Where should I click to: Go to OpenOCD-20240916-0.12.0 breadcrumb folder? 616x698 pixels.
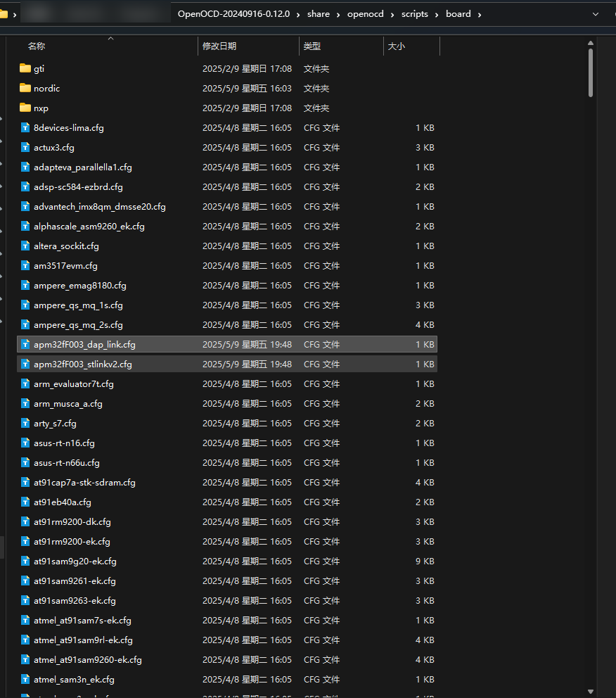pyautogui.click(x=233, y=14)
